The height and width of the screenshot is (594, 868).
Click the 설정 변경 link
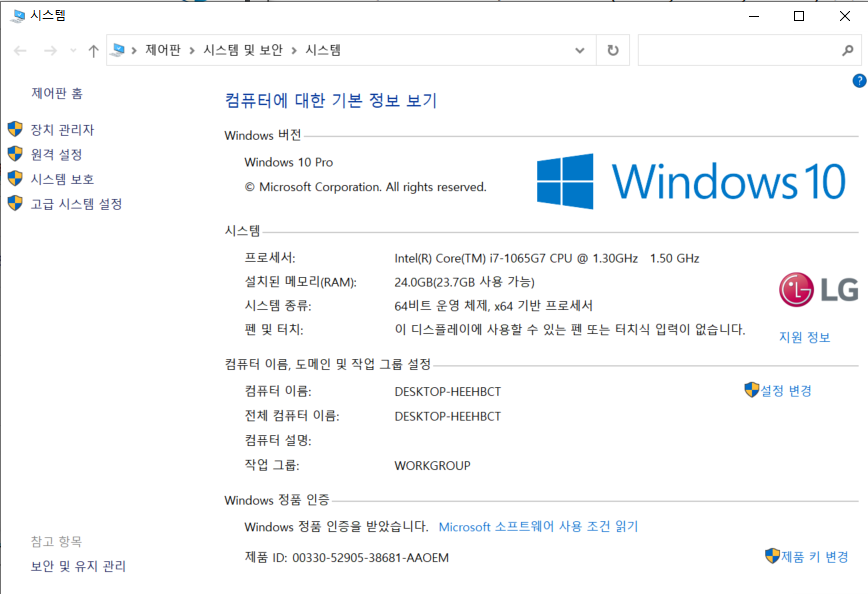pyautogui.click(x=786, y=391)
